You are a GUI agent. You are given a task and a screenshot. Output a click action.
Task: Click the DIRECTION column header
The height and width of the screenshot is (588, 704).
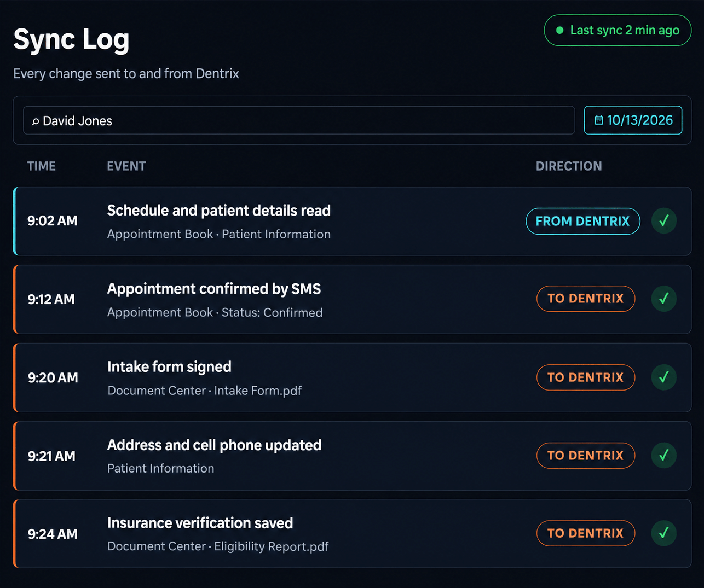[569, 166]
